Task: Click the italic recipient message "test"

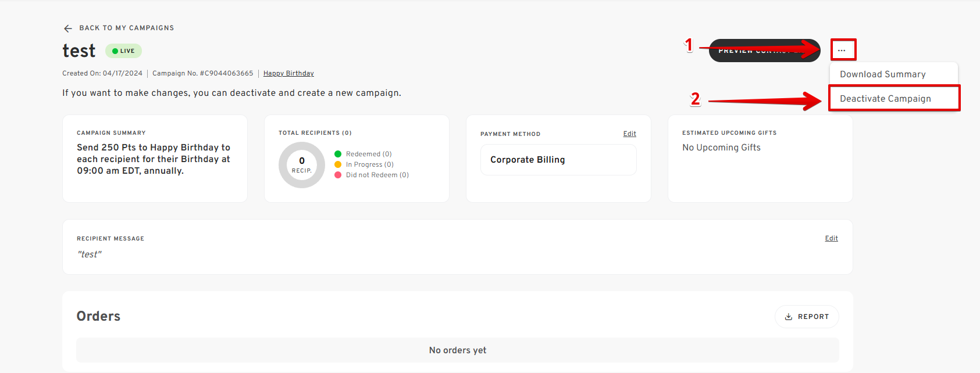Action: pos(90,254)
